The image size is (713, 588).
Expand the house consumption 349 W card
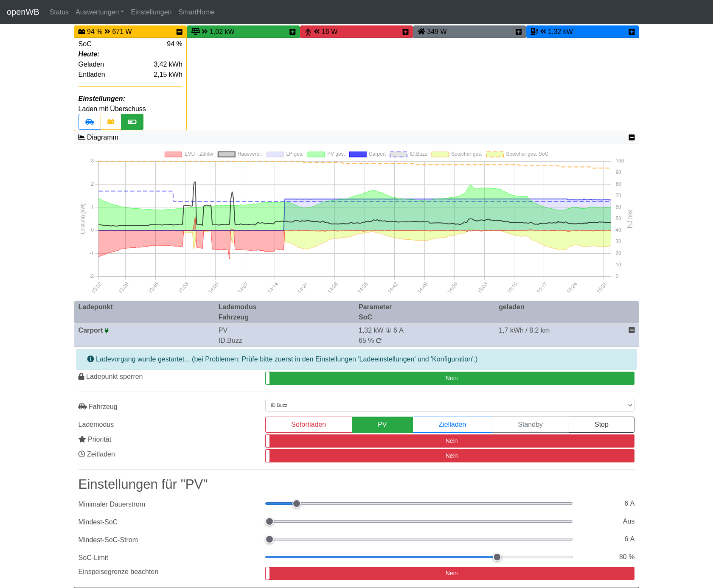coord(519,32)
